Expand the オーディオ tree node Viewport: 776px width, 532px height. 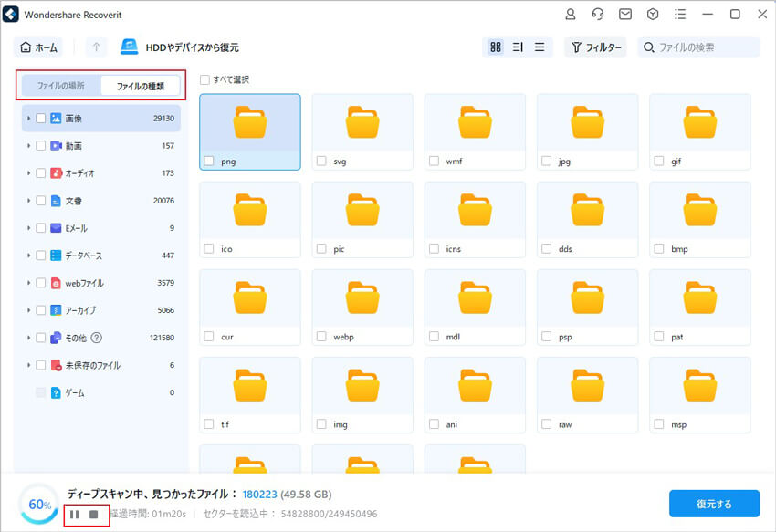pos(28,173)
